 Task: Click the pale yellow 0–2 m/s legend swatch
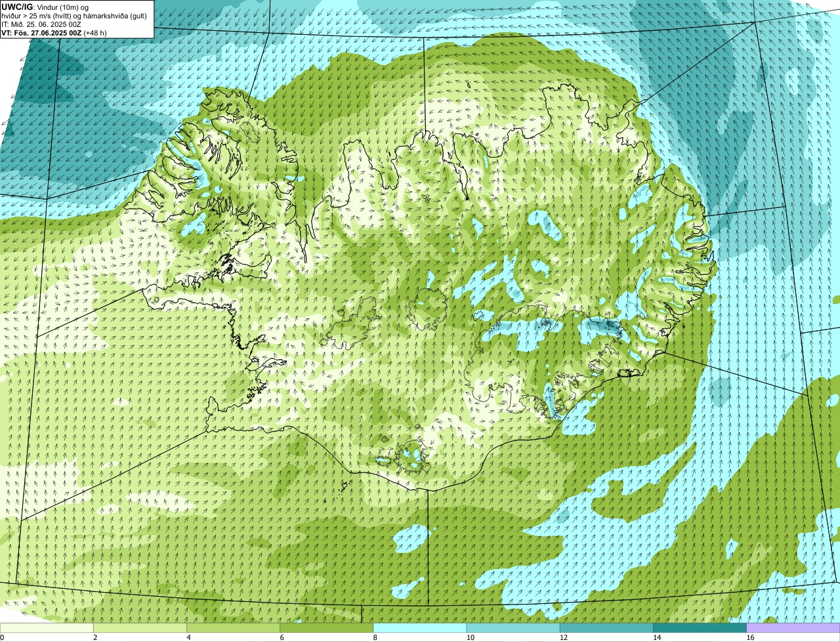pyautogui.click(x=47, y=628)
